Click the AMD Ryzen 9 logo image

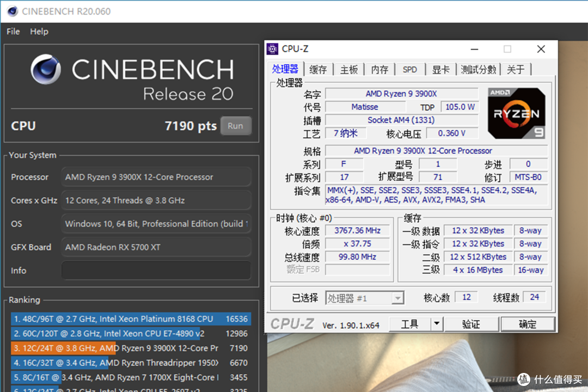[x=516, y=113]
